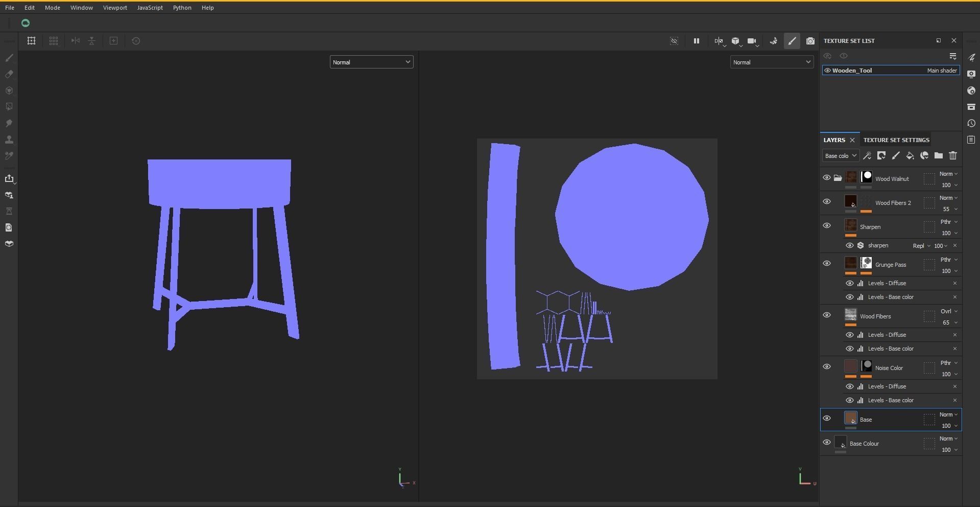Click the camera screenshot icon in viewport toolbar
This screenshot has width=980, height=507.
810,41
